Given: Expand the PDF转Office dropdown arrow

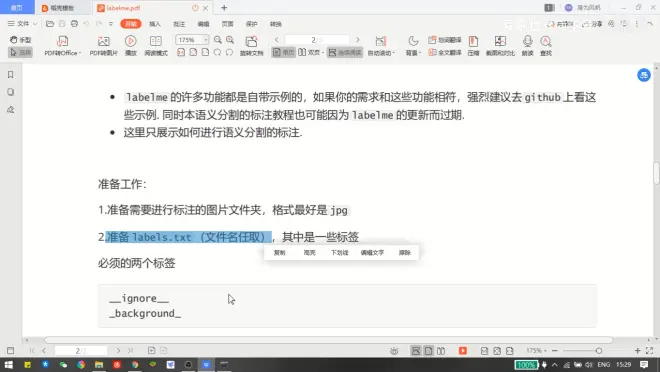Looking at the screenshot, I should 80,53.
